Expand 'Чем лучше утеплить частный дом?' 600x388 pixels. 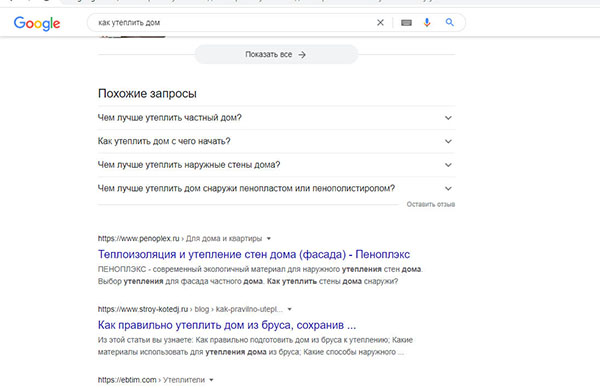click(x=276, y=117)
